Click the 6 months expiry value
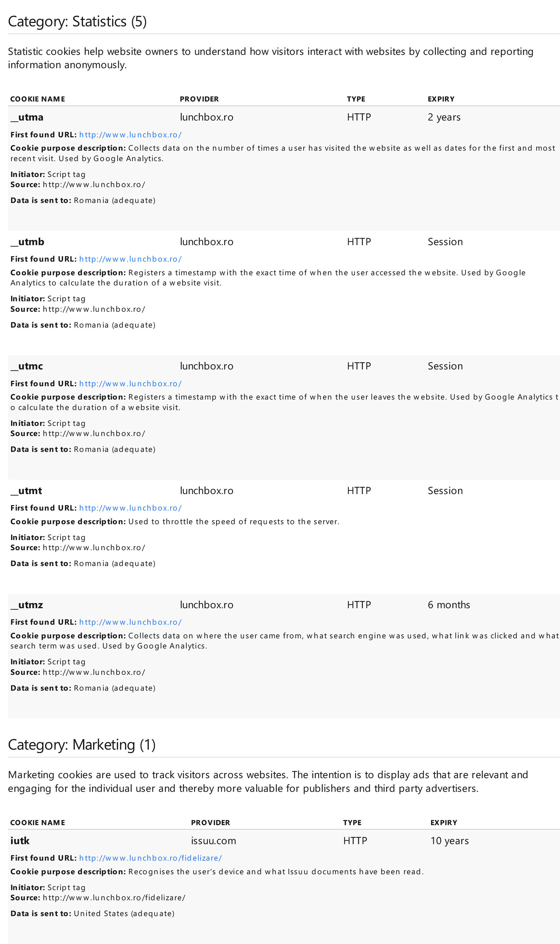 coord(449,605)
